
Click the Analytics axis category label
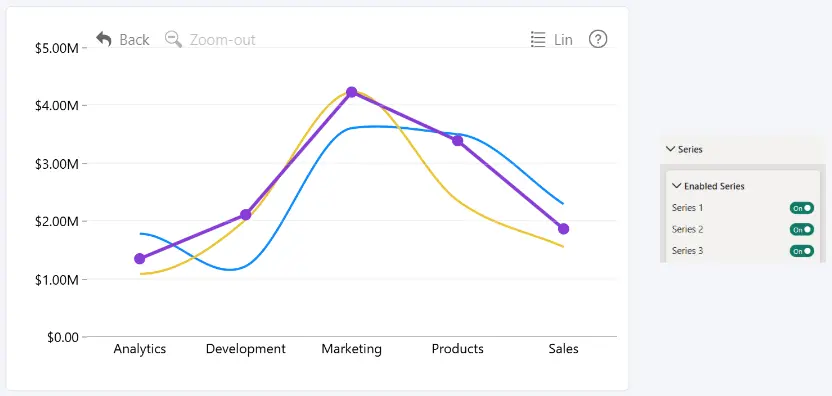click(140, 349)
